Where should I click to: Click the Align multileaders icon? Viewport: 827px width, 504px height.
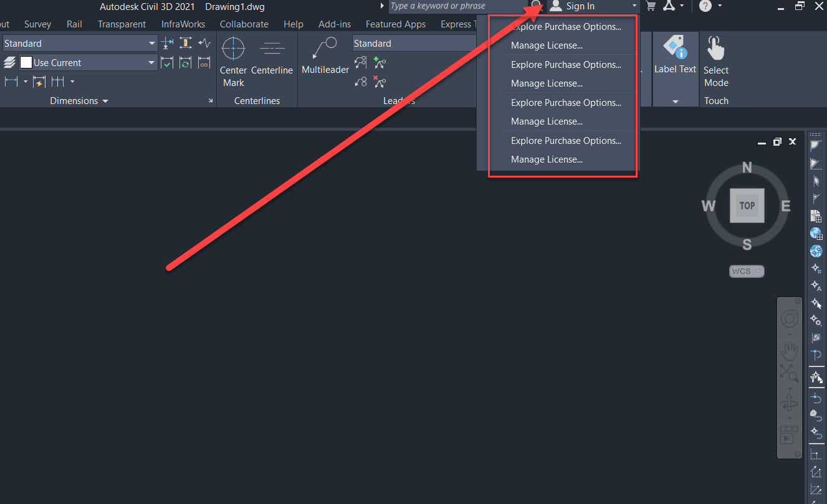(x=360, y=62)
